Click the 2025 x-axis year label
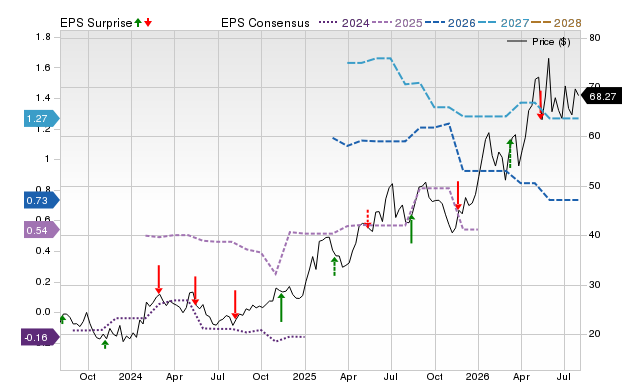 click(x=304, y=376)
